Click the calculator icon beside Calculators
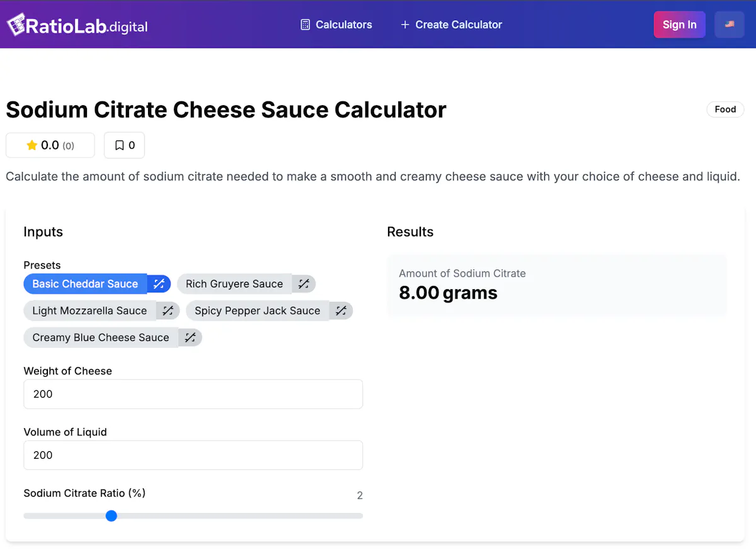 306,25
